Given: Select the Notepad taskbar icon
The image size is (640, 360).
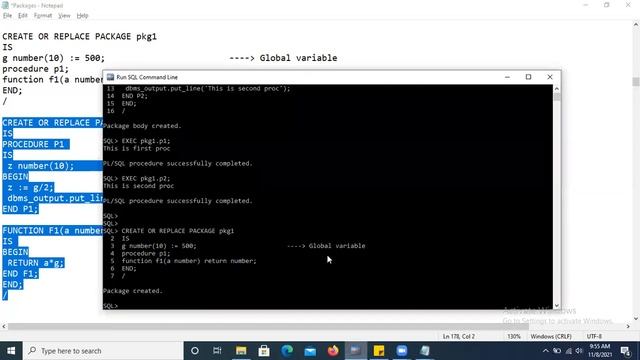Looking at the screenshot, I should click(424, 351).
